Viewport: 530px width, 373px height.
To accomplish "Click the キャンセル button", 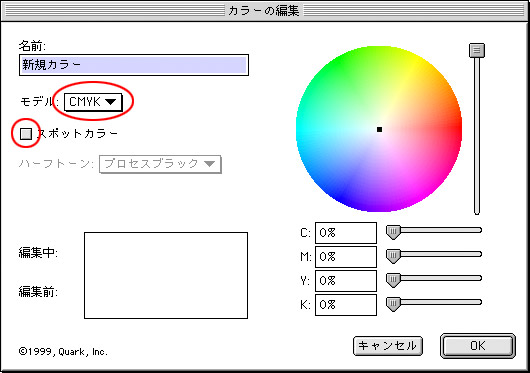I will click(x=388, y=346).
